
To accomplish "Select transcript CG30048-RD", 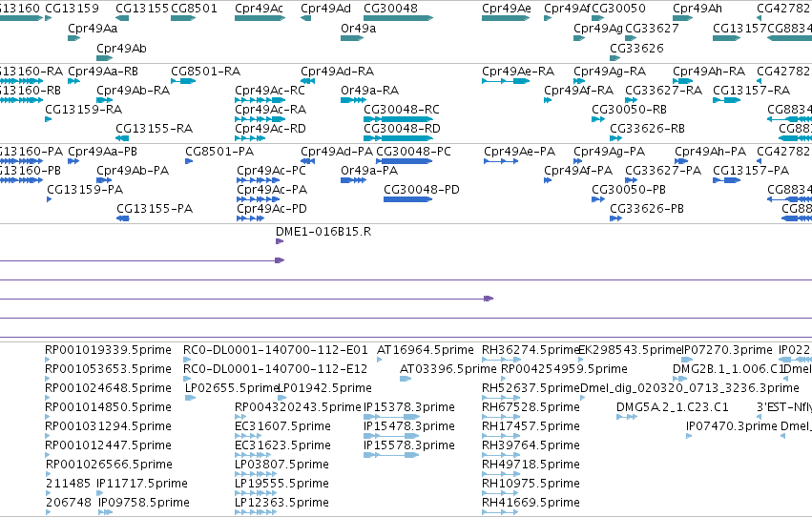I will [x=398, y=138].
